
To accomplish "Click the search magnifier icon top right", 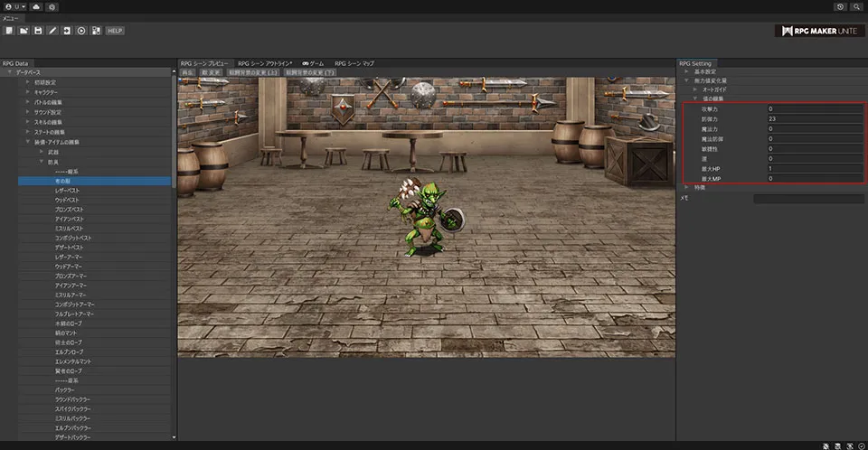I will (856, 6).
